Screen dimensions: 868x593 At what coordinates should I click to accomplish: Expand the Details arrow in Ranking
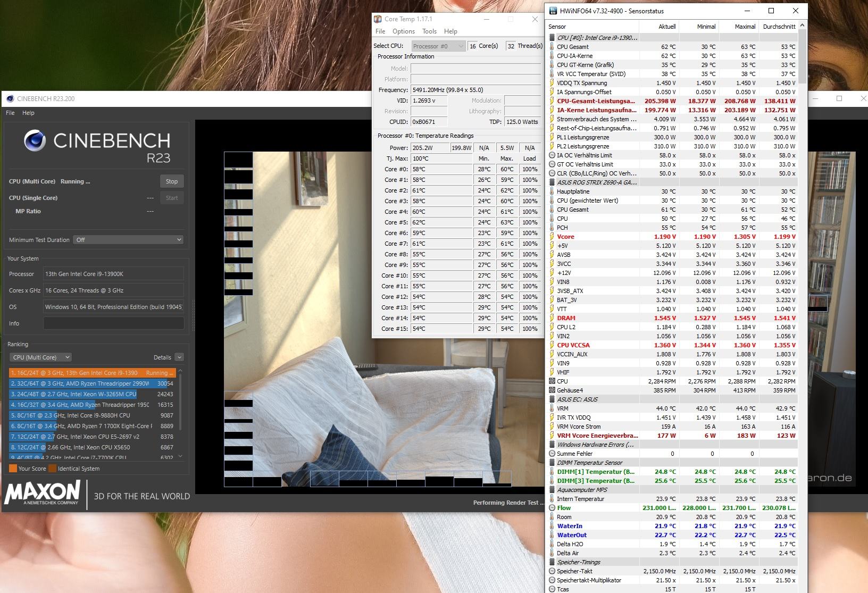click(179, 357)
